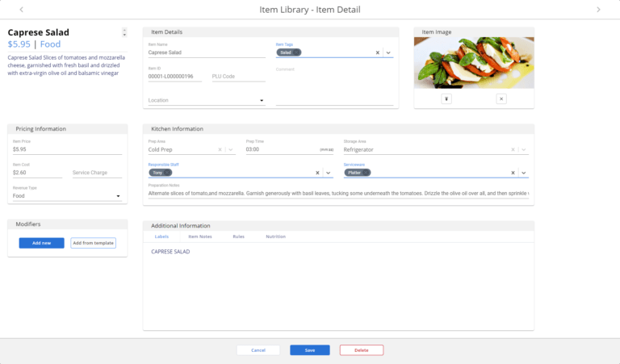Clear the Refrigerator storage selection
The image size is (620, 364).
pyautogui.click(x=513, y=150)
